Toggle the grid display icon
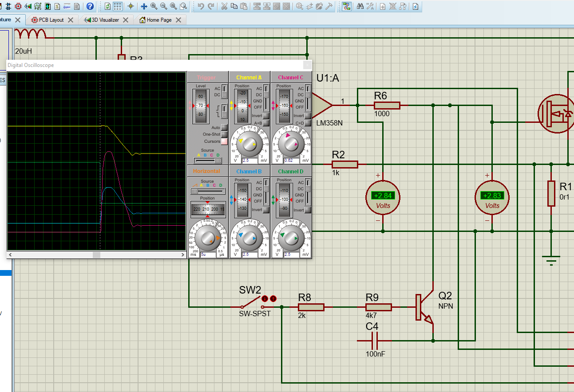This screenshot has height=392, width=574. coord(118,6)
